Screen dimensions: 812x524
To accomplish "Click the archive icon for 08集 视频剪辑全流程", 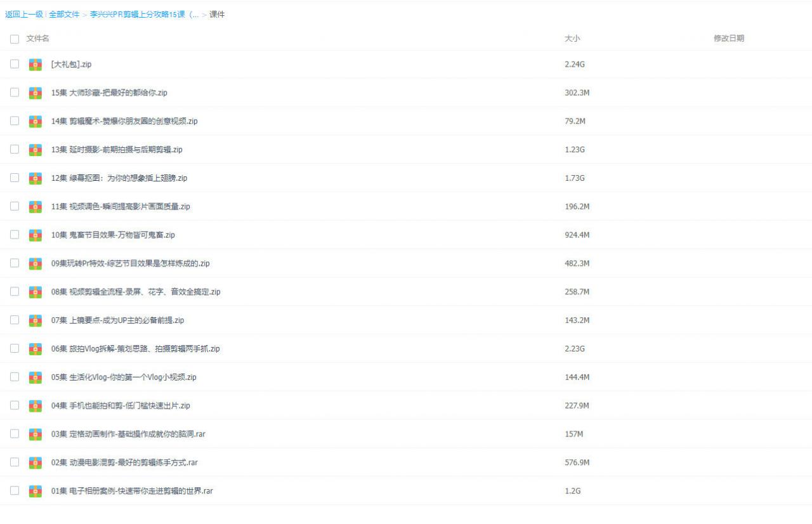I will (36, 292).
